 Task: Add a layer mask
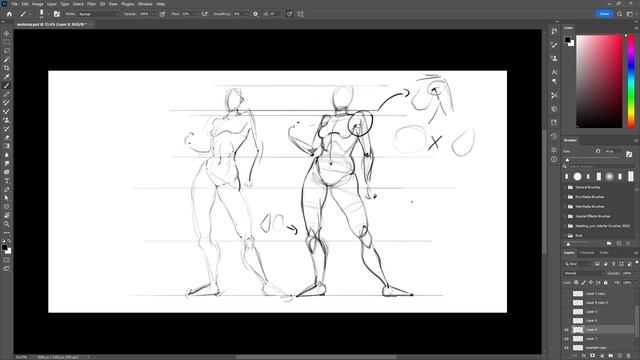pos(593,356)
